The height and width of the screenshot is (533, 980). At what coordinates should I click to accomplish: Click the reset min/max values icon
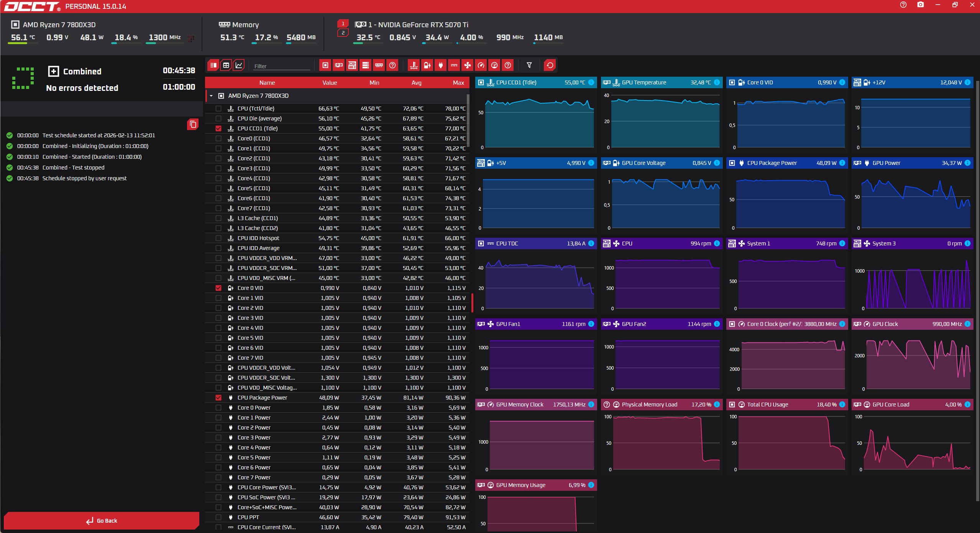coord(550,65)
